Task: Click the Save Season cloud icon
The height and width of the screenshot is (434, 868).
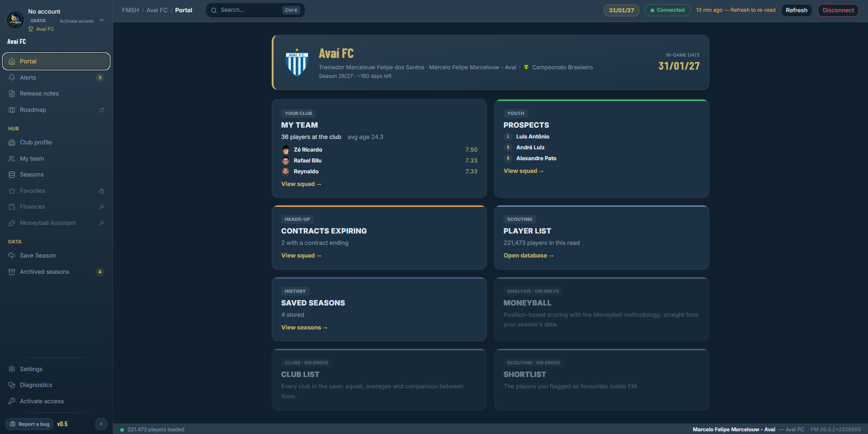Action: pos(12,256)
